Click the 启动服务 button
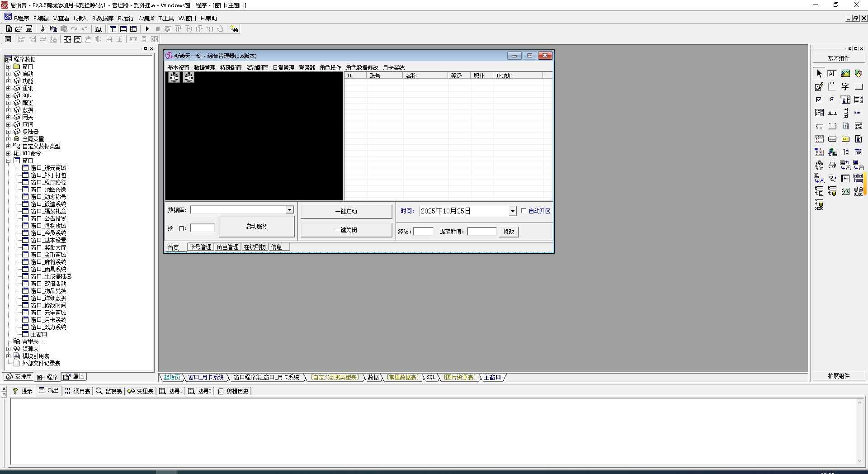This screenshot has width=868, height=474. (x=256, y=226)
